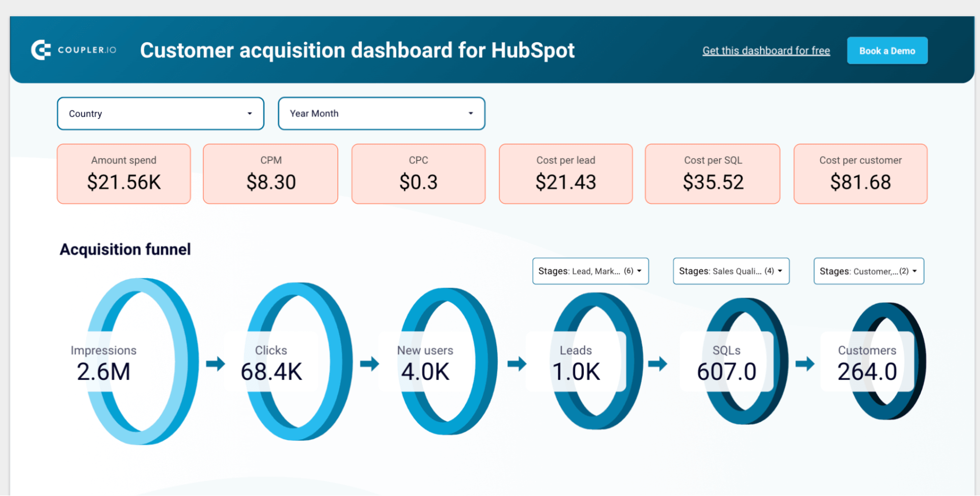Click the Customers 264.0 funnel ring
Image resolution: width=980 pixels, height=496 pixels.
tap(887, 362)
